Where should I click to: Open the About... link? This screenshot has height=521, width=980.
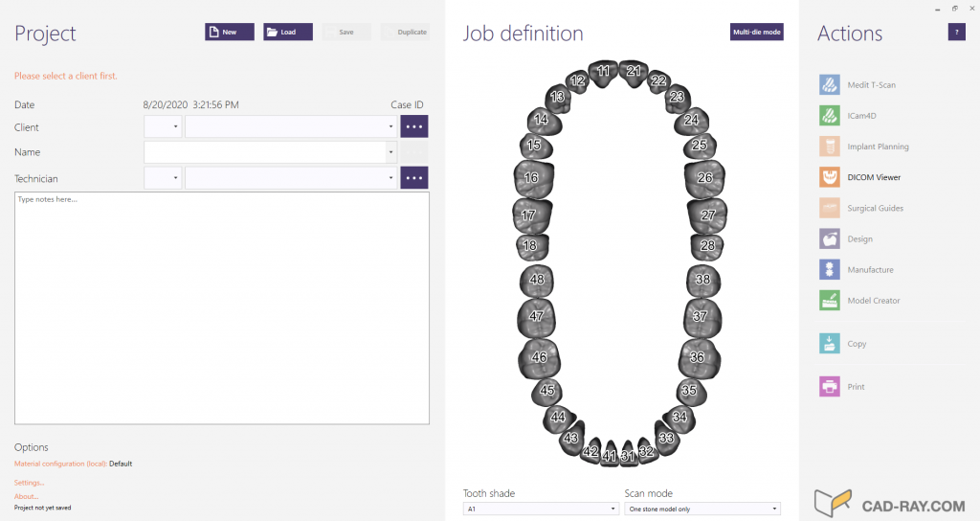coord(27,496)
